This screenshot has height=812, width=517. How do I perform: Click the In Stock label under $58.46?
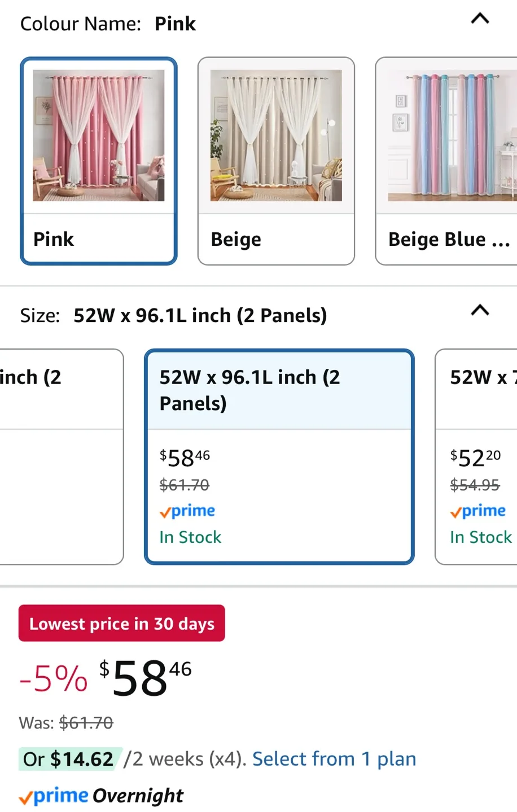190,537
